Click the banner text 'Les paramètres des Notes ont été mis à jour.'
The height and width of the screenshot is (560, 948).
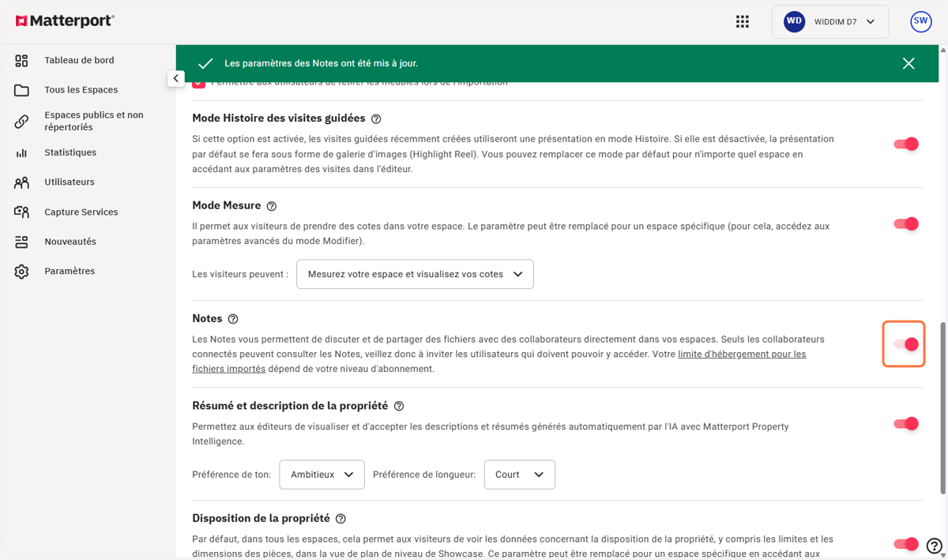click(322, 63)
